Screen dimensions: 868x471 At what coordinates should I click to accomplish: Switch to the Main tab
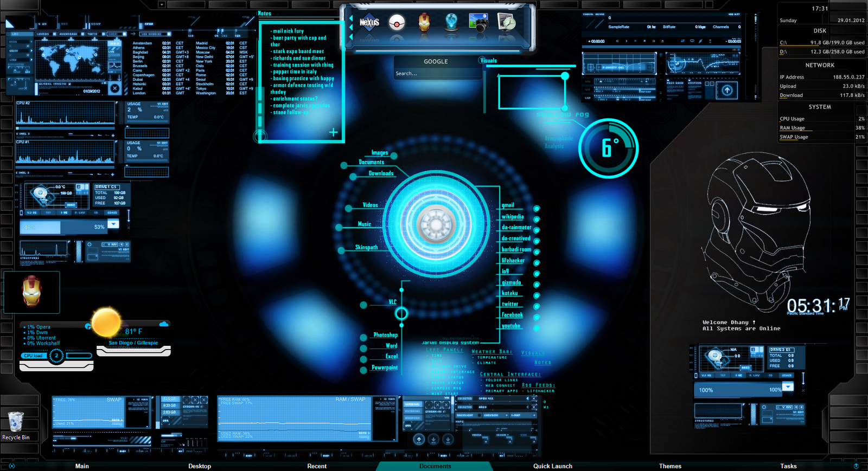(x=82, y=466)
